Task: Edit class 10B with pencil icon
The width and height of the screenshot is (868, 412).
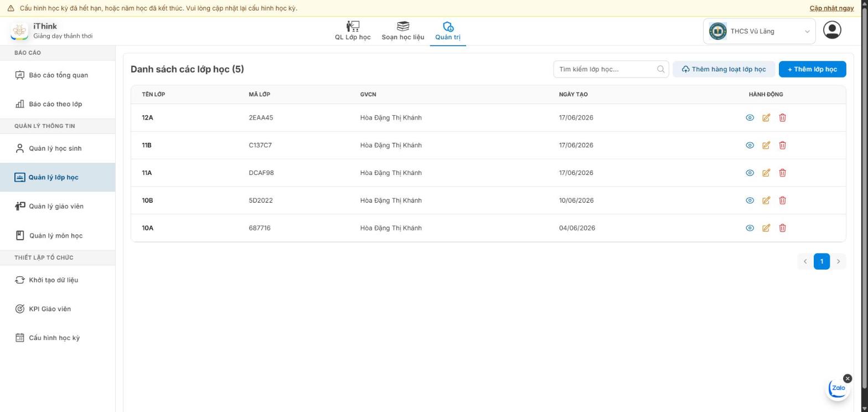Action: coord(766,200)
